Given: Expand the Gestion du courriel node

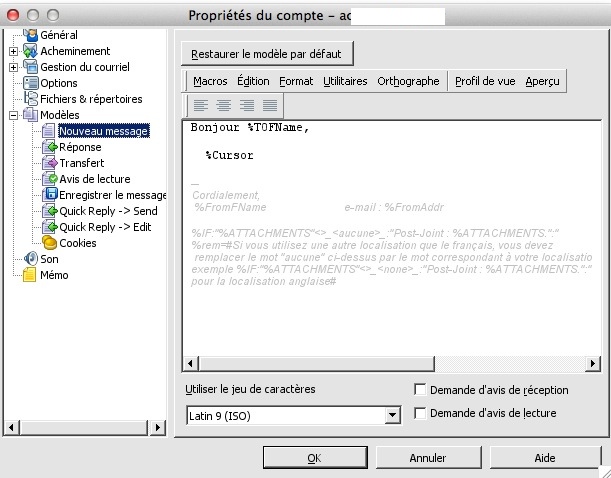Looking at the screenshot, I should tap(13, 67).
